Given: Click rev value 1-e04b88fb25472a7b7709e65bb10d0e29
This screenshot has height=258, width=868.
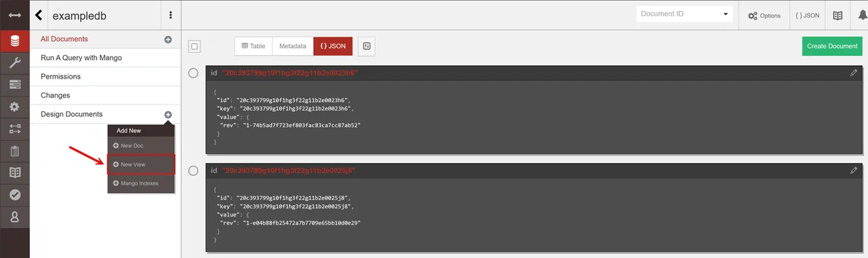Looking at the screenshot, I should tap(302, 223).
